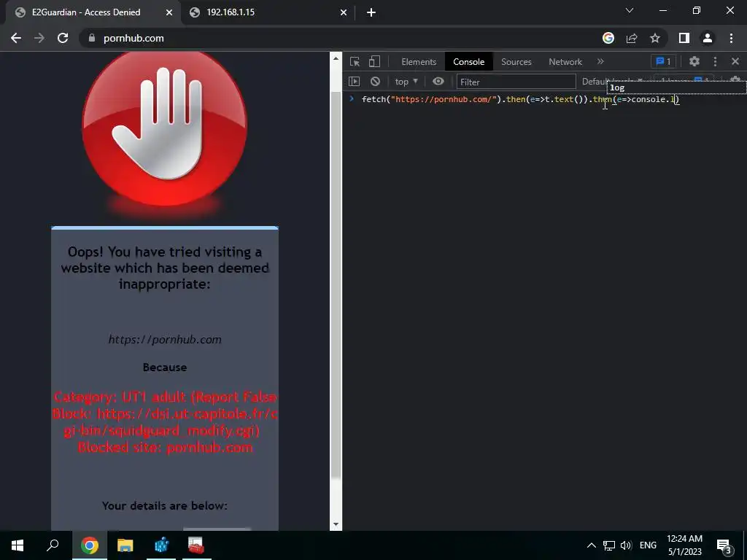Screen dimensions: 747x560
Task: Click the 'Because' label on block page
Action: click(165, 367)
